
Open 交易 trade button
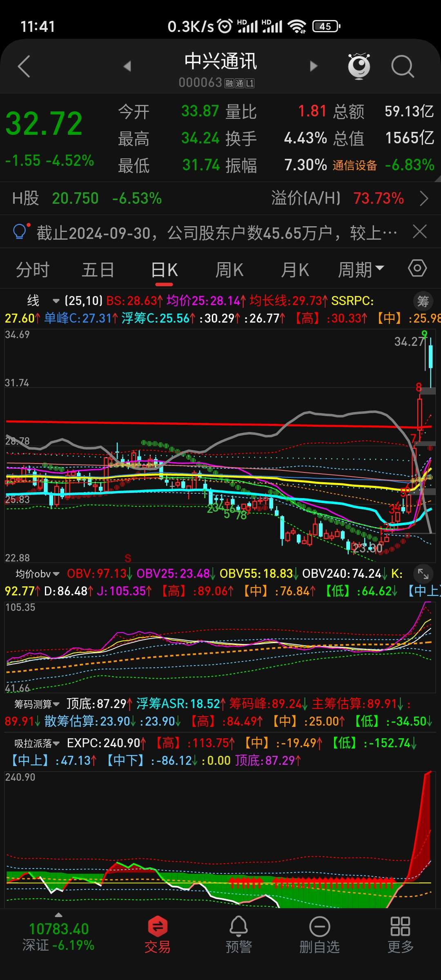157,935
